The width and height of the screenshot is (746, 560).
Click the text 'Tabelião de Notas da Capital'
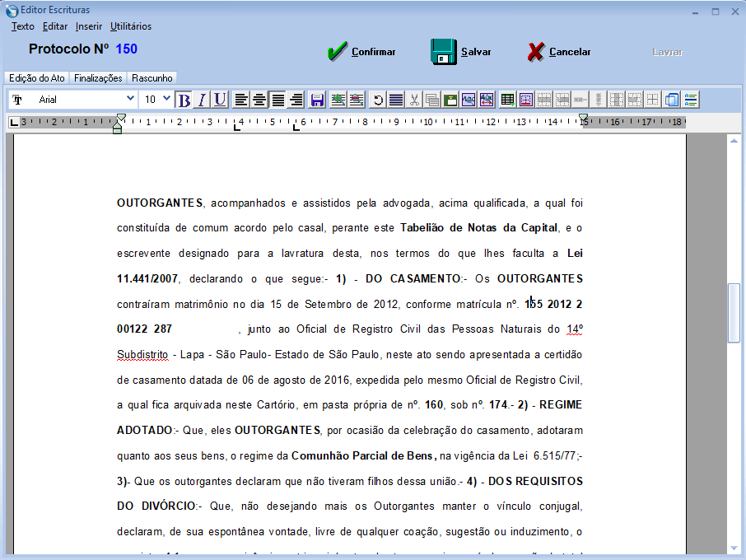[478, 228]
